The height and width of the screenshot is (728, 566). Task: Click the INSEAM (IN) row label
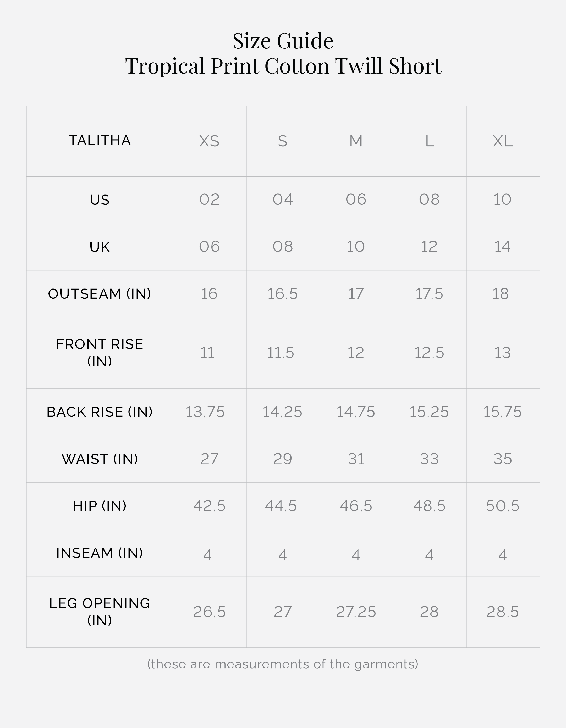[100, 553]
